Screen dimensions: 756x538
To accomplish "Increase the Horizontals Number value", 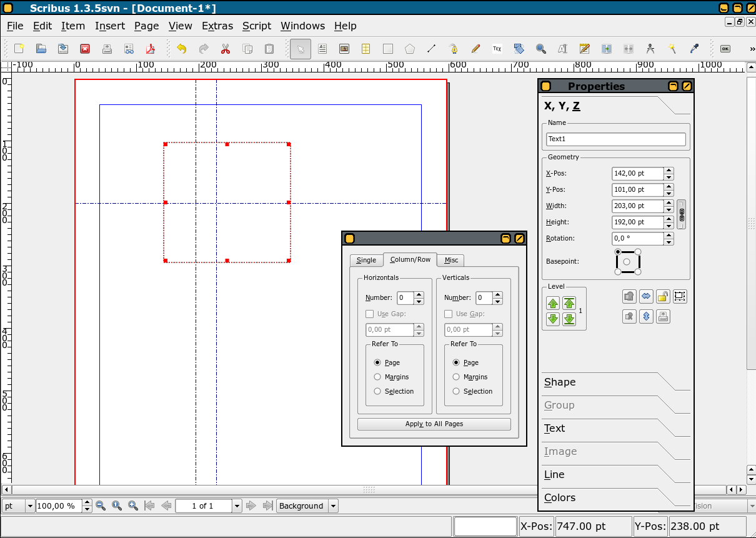I will click(419, 295).
